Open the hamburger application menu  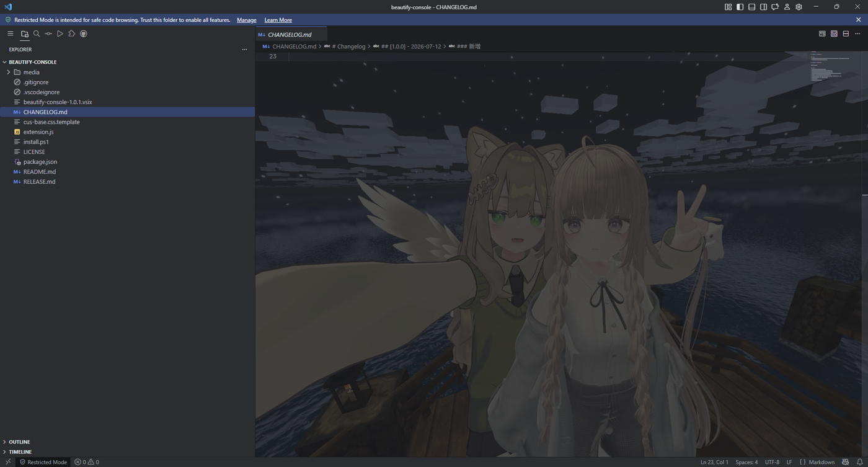pos(10,33)
